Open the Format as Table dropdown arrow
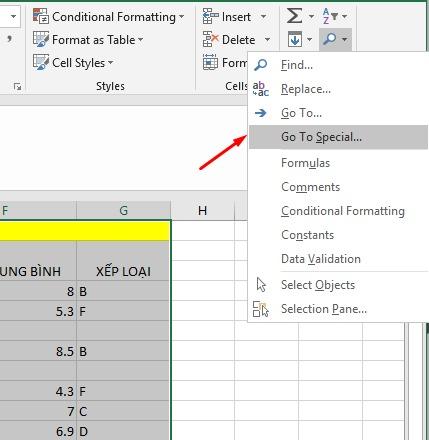 pos(141,40)
